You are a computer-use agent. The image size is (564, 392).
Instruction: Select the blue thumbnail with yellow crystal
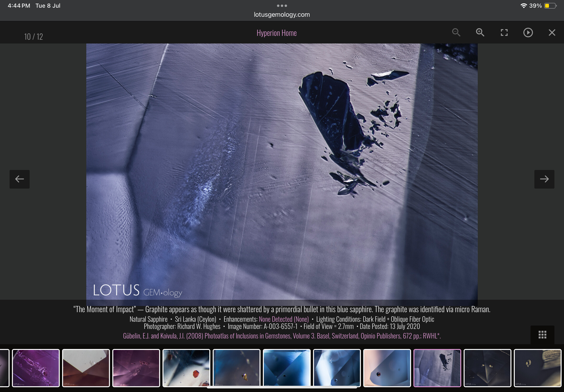236,368
